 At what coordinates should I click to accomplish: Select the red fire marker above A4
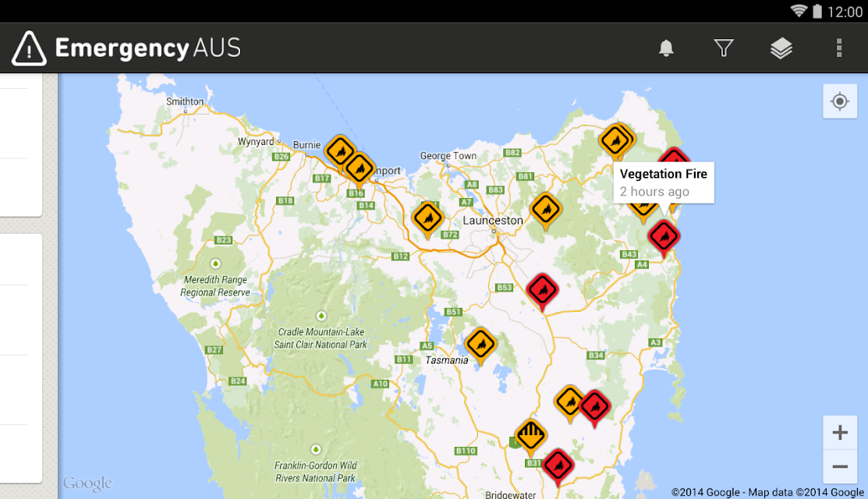coord(664,237)
